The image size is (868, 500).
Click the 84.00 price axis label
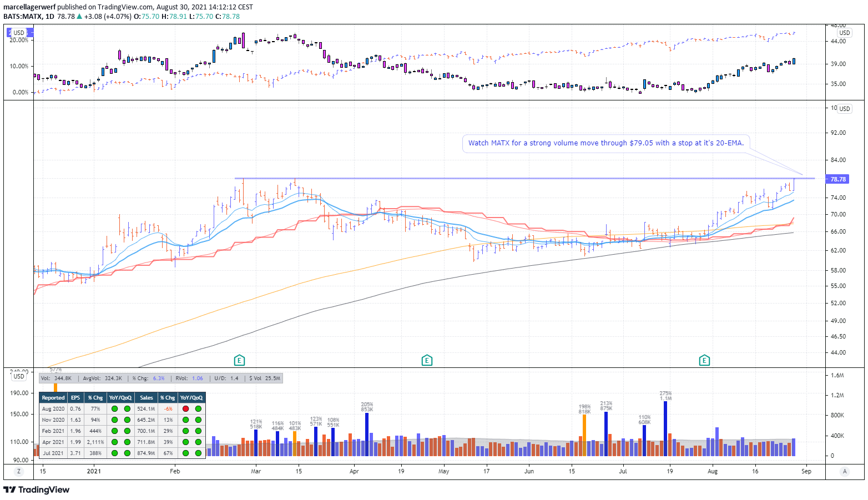pyautogui.click(x=838, y=160)
